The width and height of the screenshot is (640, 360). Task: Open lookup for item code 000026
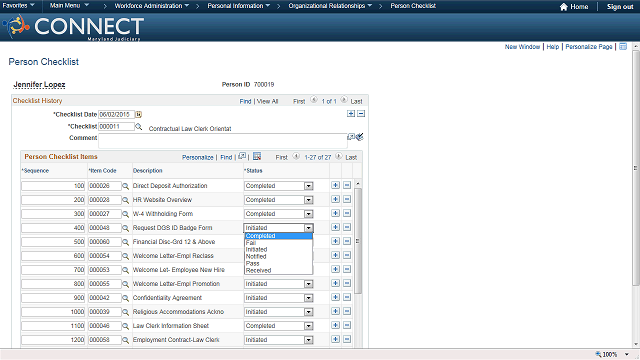(125, 186)
